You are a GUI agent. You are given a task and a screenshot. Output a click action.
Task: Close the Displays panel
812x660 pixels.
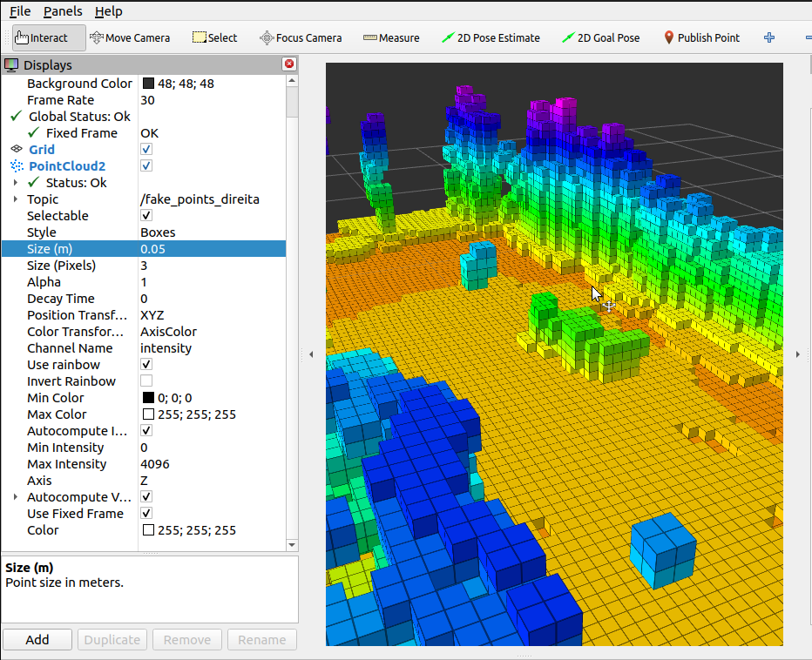[x=289, y=64]
